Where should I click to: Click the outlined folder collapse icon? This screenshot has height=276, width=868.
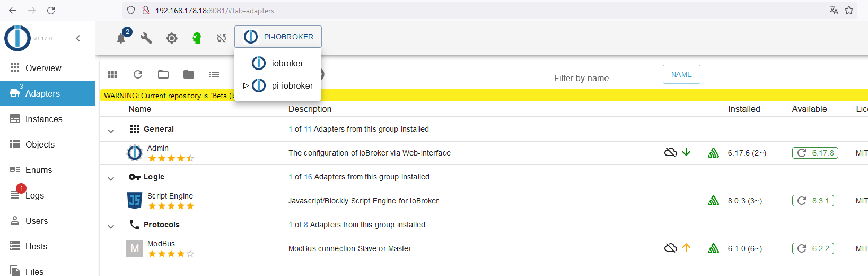pyautogui.click(x=163, y=74)
